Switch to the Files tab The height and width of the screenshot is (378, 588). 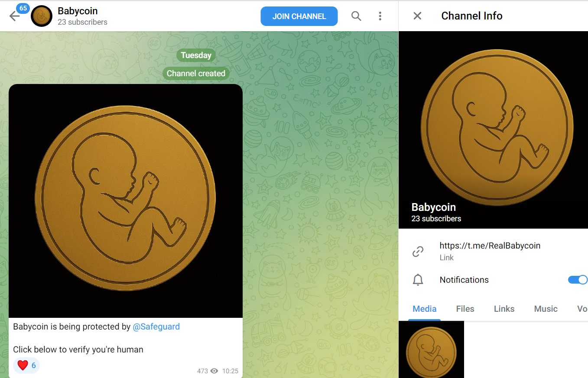point(465,309)
